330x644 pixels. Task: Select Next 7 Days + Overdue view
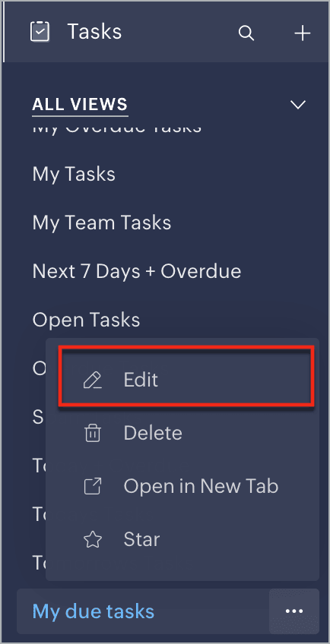(x=137, y=271)
